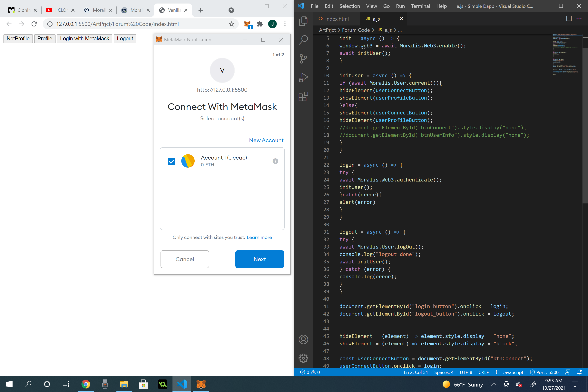Screen dimensions: 588x392
Task: Open Accounts icon in VS Code activity bar
Action: tap(303, 339)
